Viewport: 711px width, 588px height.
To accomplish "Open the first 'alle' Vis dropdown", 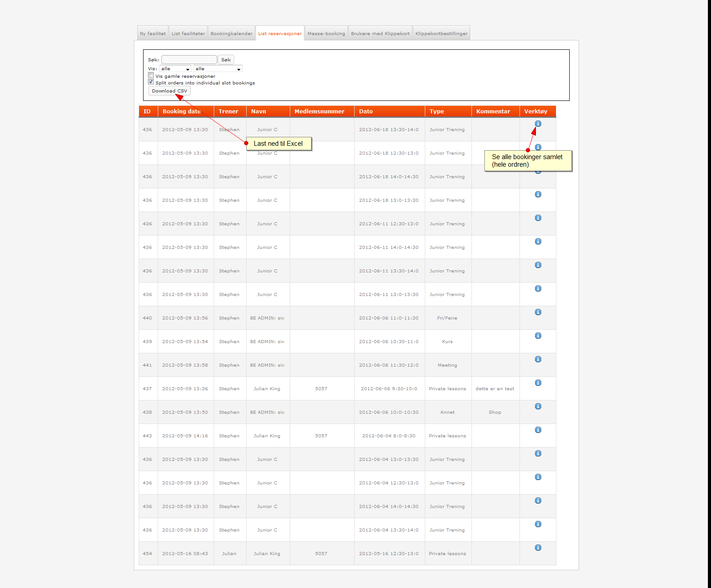I will point(175,69).
